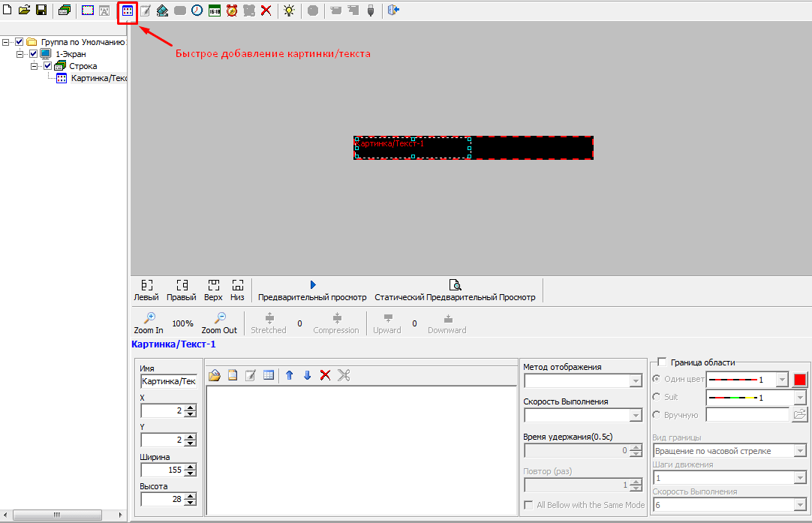Click the quick add picture/text icon

click(x=128, y=11)
